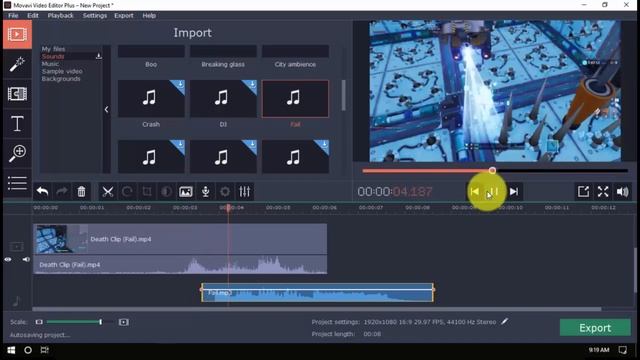Screen dimensions: 640x360
Task: Zoom out timeline scale icon
Action: (x=39, y=322)
